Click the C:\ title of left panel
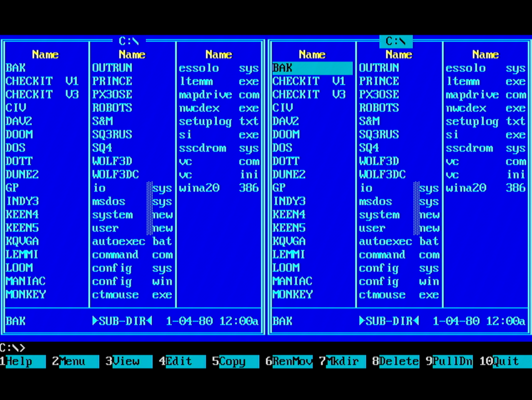This screenshot has width=532, height=400. (129, 41)
